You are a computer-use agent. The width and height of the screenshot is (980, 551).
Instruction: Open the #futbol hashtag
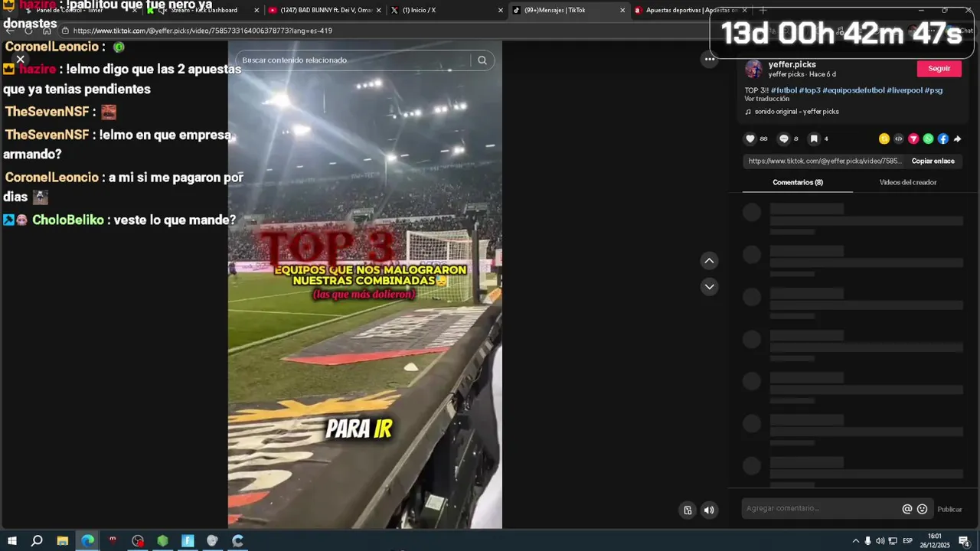784,90
